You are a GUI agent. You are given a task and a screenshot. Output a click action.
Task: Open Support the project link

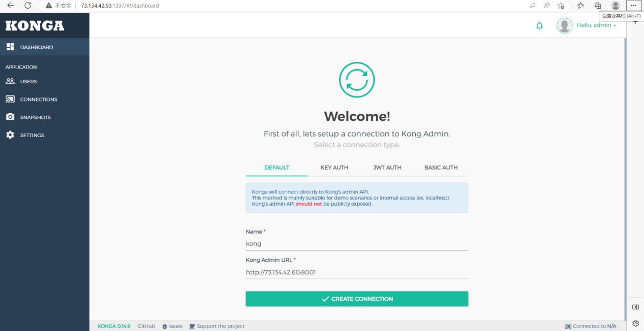click(x=217, y=326)
